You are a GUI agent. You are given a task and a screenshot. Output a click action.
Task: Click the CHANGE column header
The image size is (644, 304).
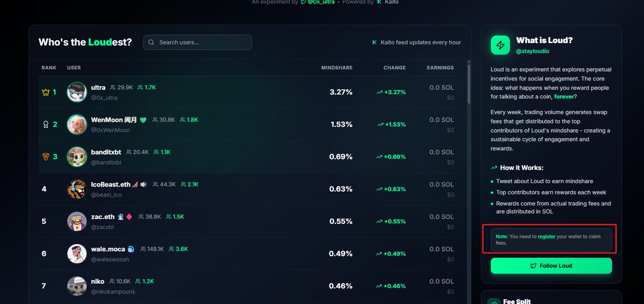click(394, 68)
